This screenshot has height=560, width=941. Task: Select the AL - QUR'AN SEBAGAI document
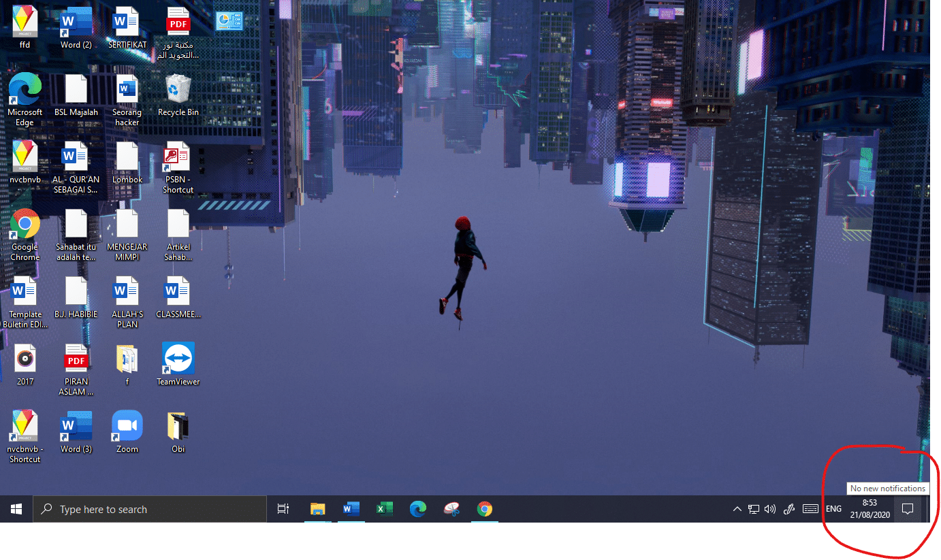[76, 167]
